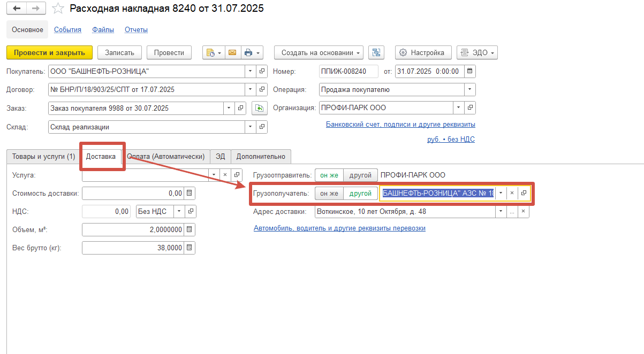This screenshot has width=644, height=354.
Task: Open the ЭДО dropdown menu
Action: click(x=478, y=52)
